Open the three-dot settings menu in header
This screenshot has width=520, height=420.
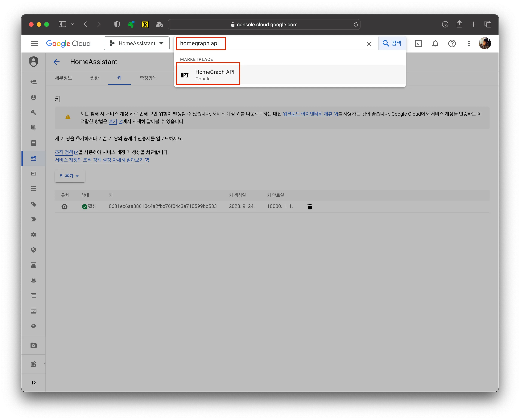(x=468, y=43)
